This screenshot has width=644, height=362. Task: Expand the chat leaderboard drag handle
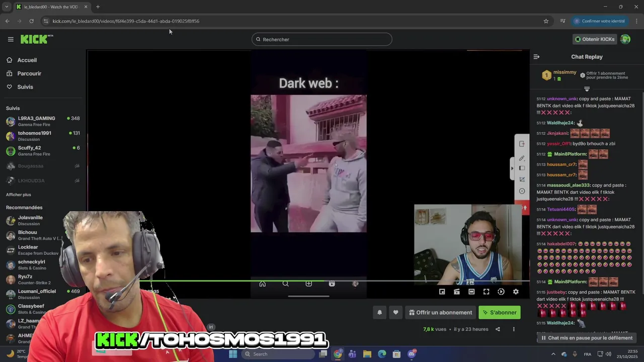click(x=587, y=89)
